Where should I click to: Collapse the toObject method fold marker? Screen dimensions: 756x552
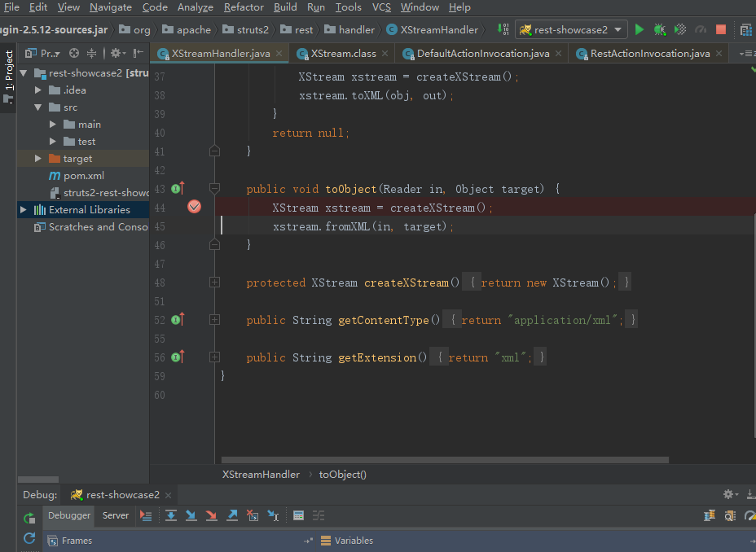[214, 189]
